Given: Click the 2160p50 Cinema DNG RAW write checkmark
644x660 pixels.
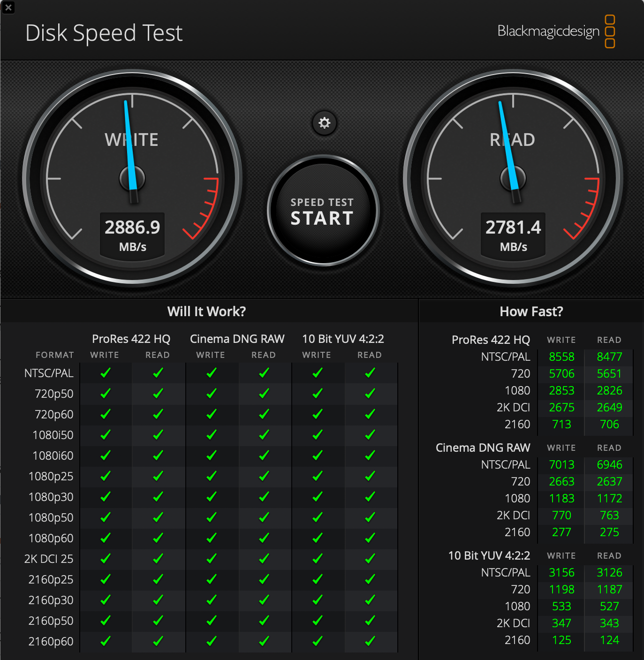Looking at the screenshot, I should click(x=212, y=621).
